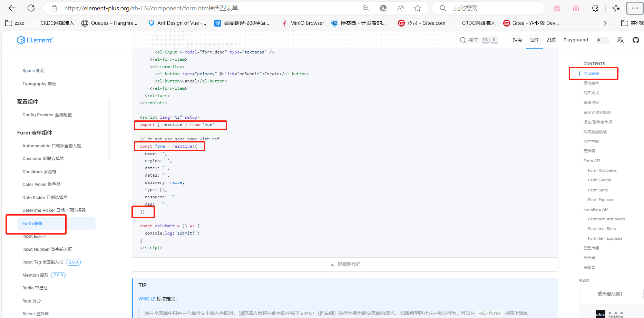Open the 指南 nav item
The image size is (644, 318).
click(517, 40)
